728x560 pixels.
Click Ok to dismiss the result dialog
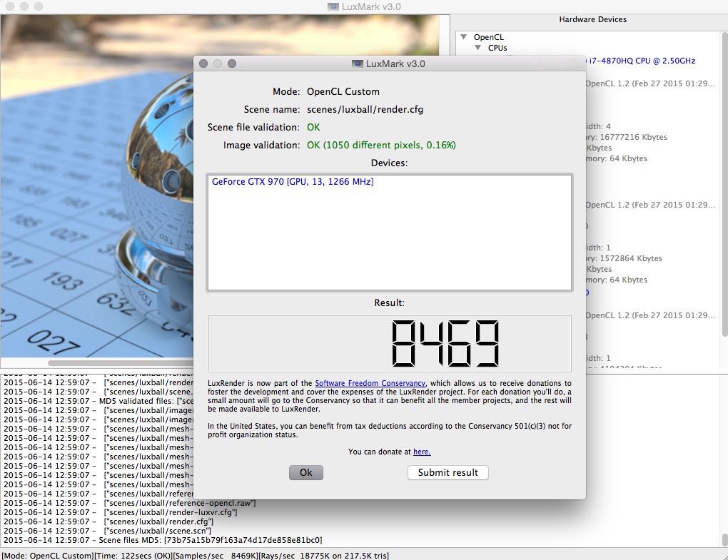coord(306,472)
